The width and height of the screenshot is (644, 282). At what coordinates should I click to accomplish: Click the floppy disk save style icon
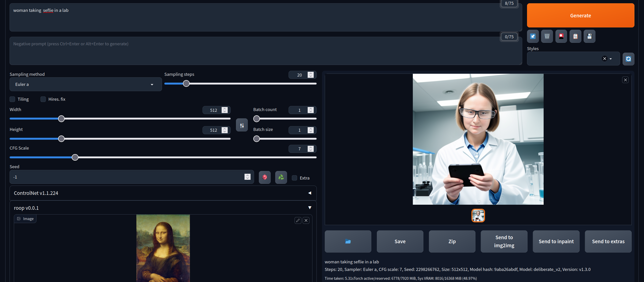[x=589, y=36]
